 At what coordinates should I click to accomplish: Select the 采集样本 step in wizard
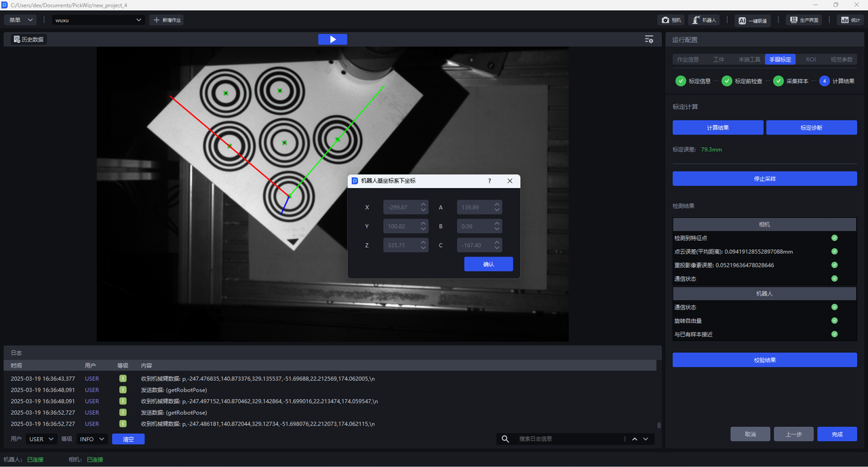coord(791,81)
